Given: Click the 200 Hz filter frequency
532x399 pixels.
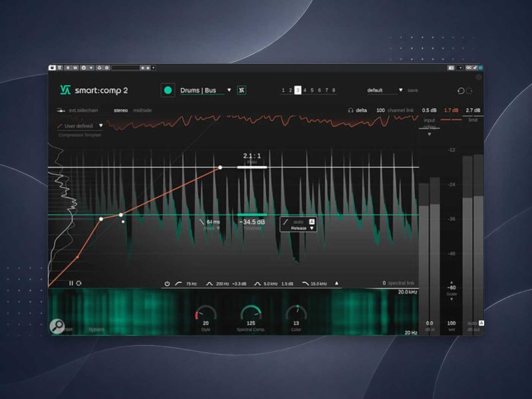Looking at the screenshot, I should pos(222,284).
